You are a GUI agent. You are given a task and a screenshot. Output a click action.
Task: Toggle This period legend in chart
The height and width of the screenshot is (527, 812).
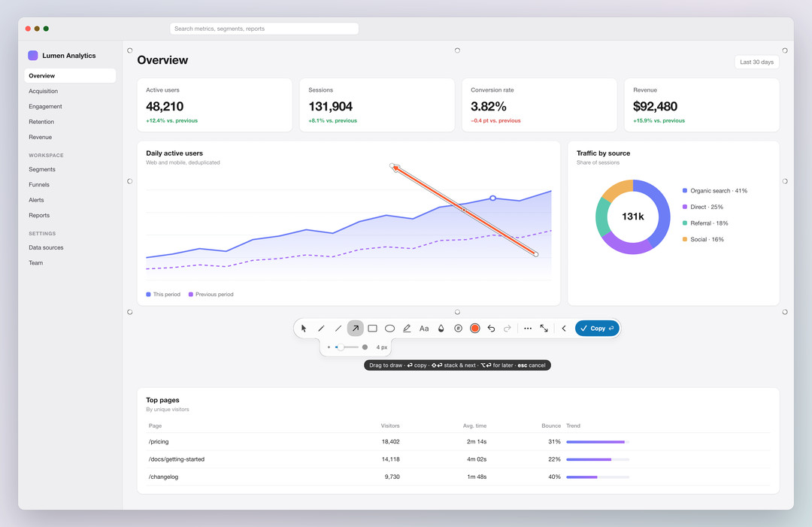(x=163, y=295)
